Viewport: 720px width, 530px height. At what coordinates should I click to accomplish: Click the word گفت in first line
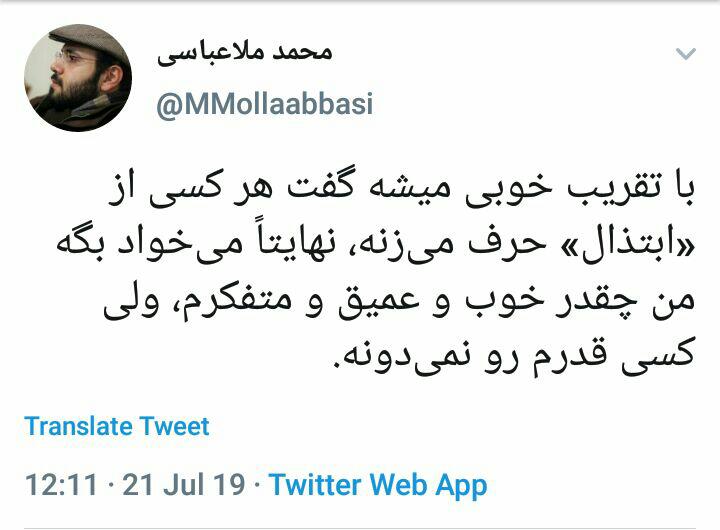(x=320, y=188)
